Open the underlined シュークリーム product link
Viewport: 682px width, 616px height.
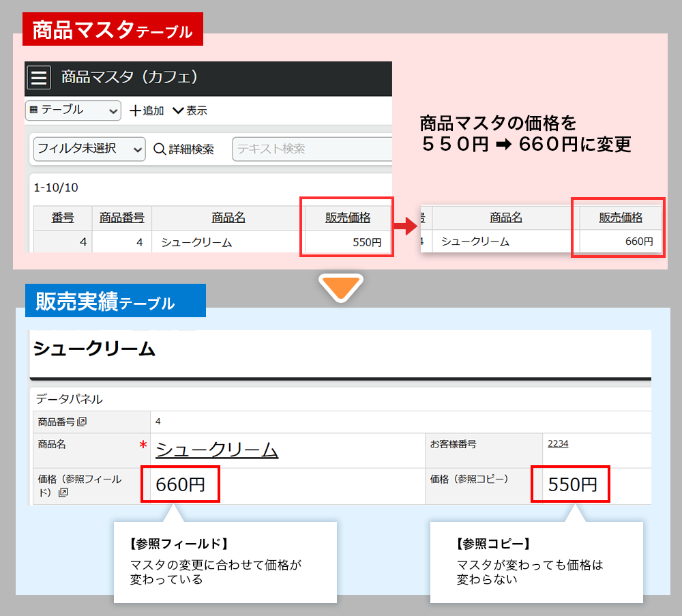point(217,450)
